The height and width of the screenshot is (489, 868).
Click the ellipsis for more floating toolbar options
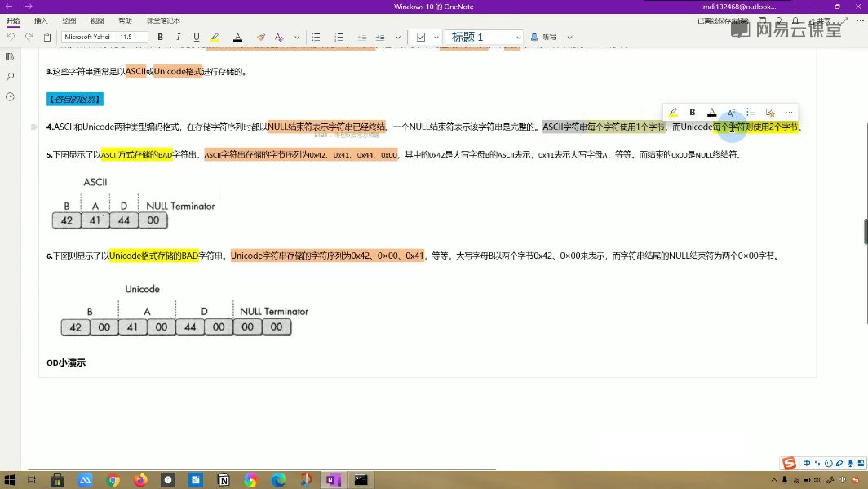pyautogui.click(x=787, y=112)
